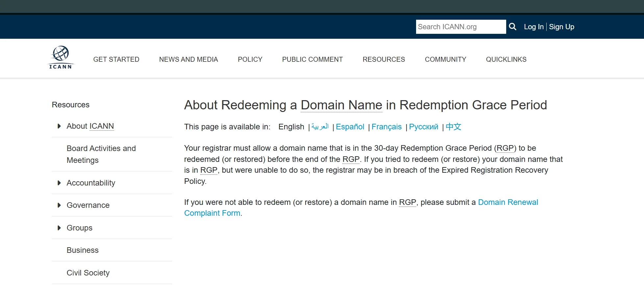Screen dimensions: 644x285
Task: Open the GET STARTED menu
Action: pos(116,59)
